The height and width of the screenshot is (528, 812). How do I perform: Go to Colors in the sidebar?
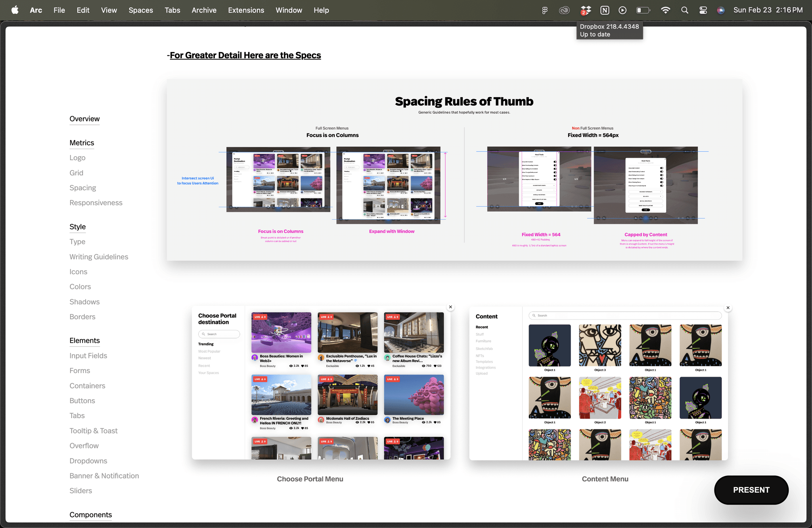pyautogui.click(x=80, y=287)
